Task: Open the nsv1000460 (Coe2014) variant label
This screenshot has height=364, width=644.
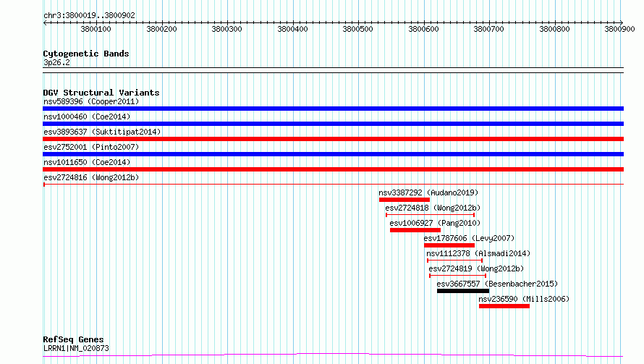Action: pos(87,117)
